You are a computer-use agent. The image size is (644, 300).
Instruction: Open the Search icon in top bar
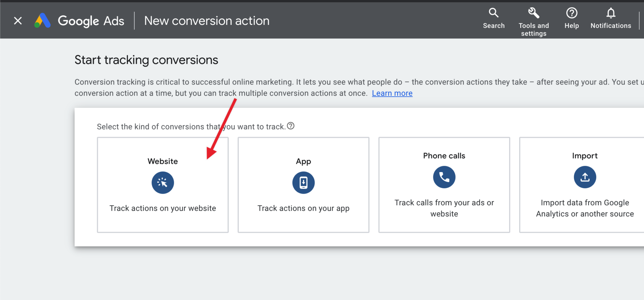[x=493, y=13]
